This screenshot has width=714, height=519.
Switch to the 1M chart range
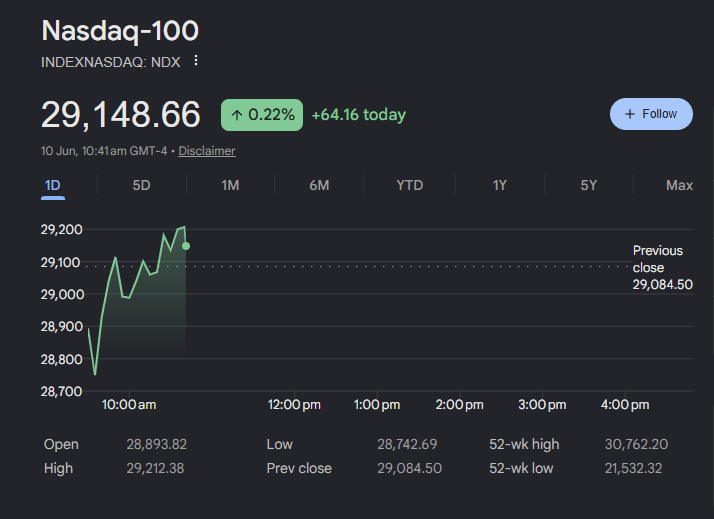coord(230,185)
